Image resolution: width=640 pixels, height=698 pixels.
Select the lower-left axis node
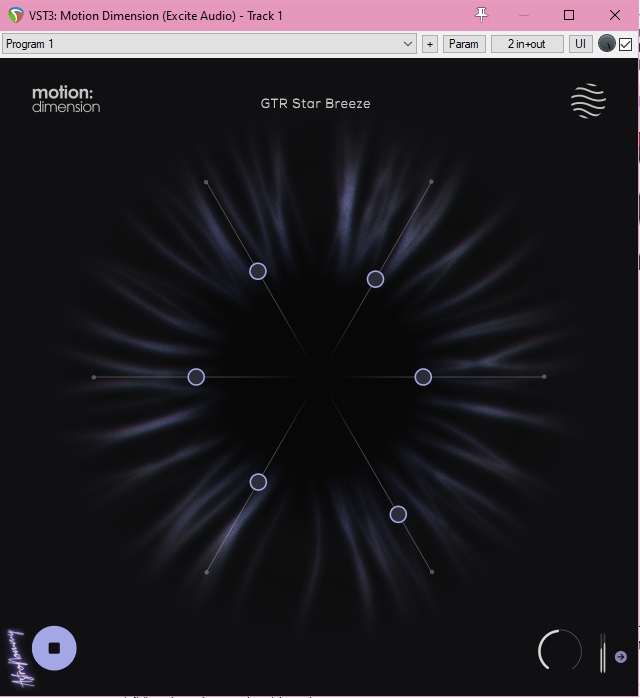[258, 482]
